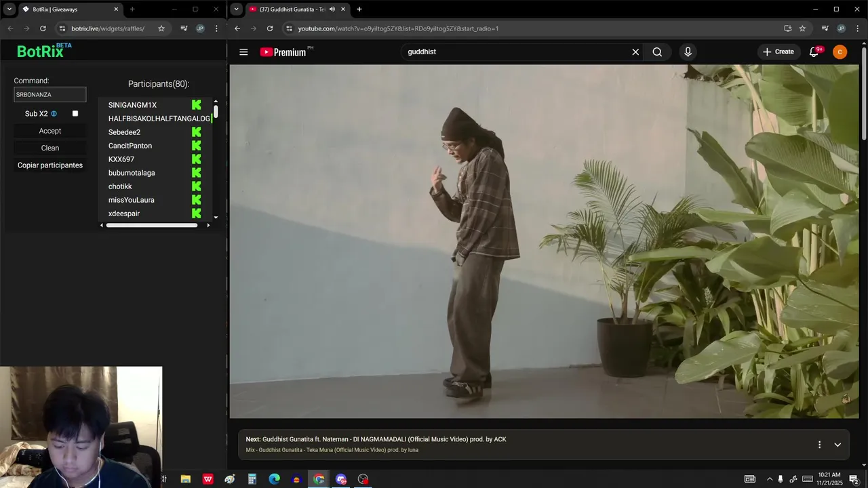Click the video player to pause

coord(545,241)
